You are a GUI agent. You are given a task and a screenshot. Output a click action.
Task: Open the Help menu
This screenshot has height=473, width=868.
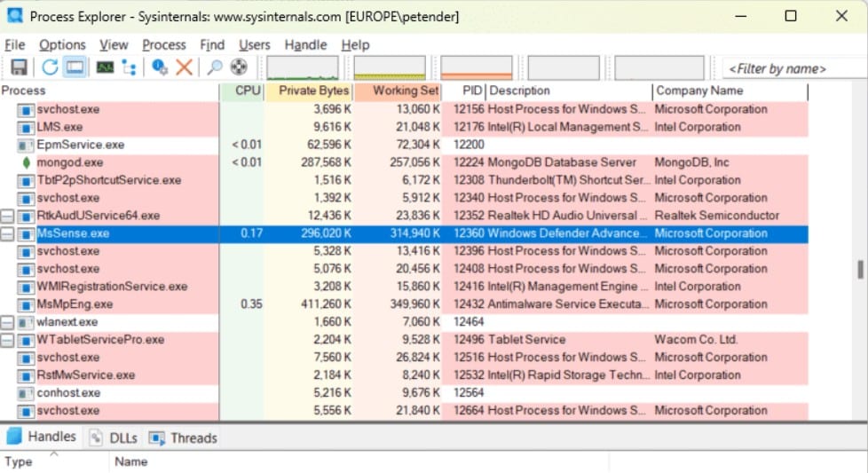tap(355, 44)
